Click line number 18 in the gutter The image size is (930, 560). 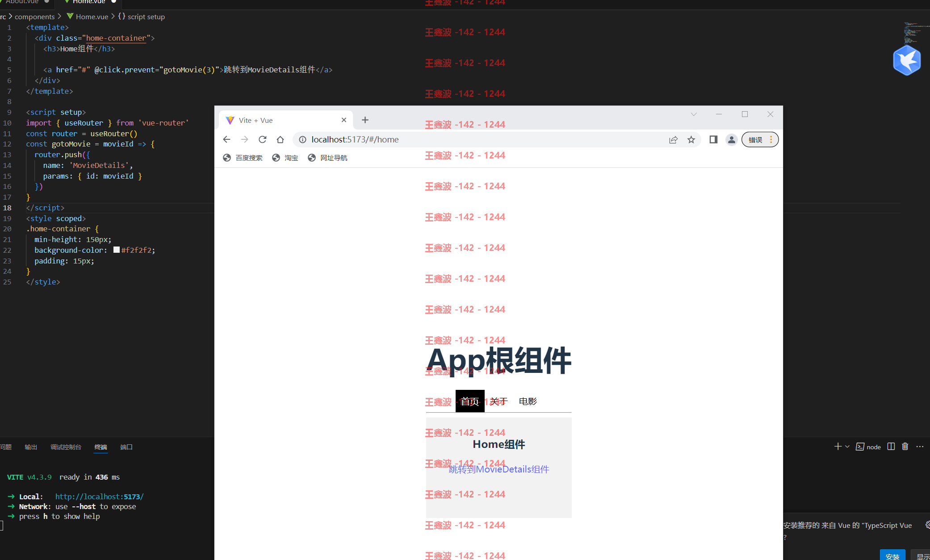(7, 208)
